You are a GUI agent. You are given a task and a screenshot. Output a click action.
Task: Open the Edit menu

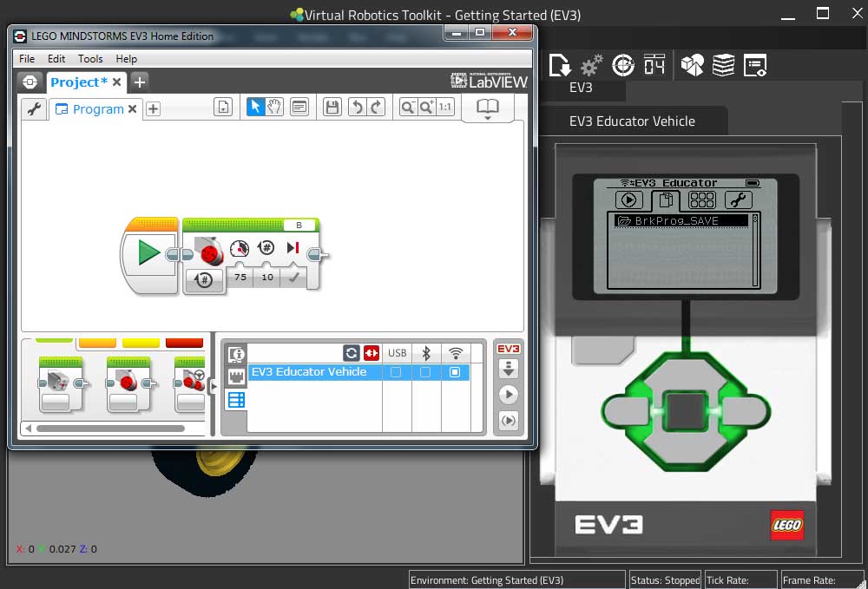[x=56, y=59]
